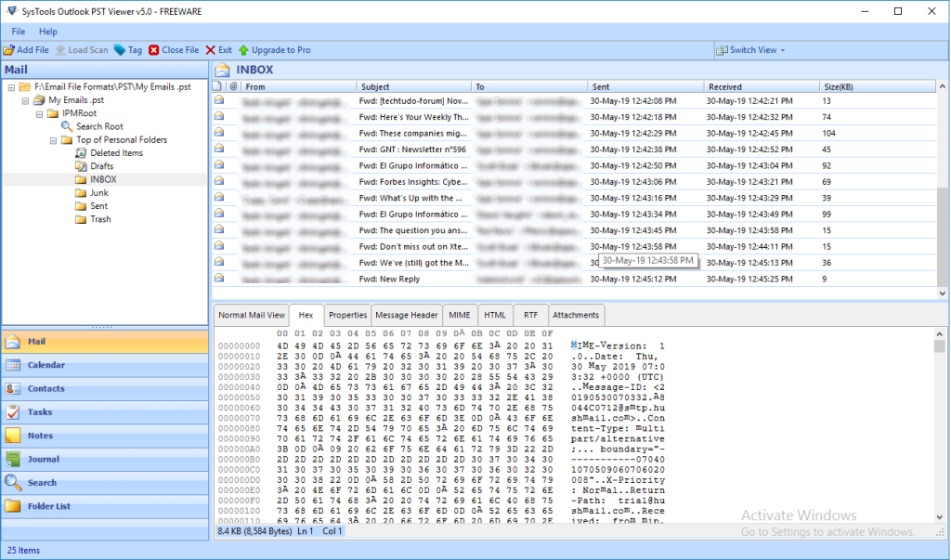Sort emails by From column

[298, 86]
